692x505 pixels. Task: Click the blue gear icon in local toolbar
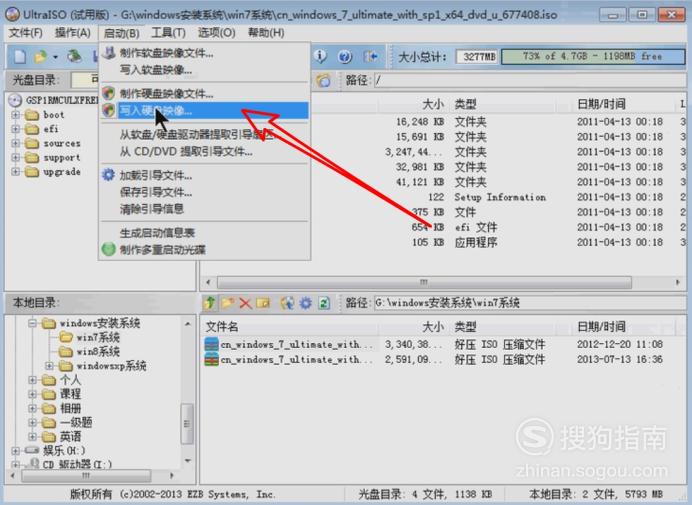[305, 303]
